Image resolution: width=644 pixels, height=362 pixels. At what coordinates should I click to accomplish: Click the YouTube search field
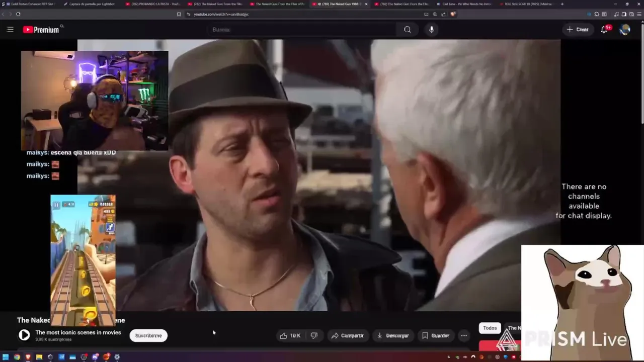301,30
